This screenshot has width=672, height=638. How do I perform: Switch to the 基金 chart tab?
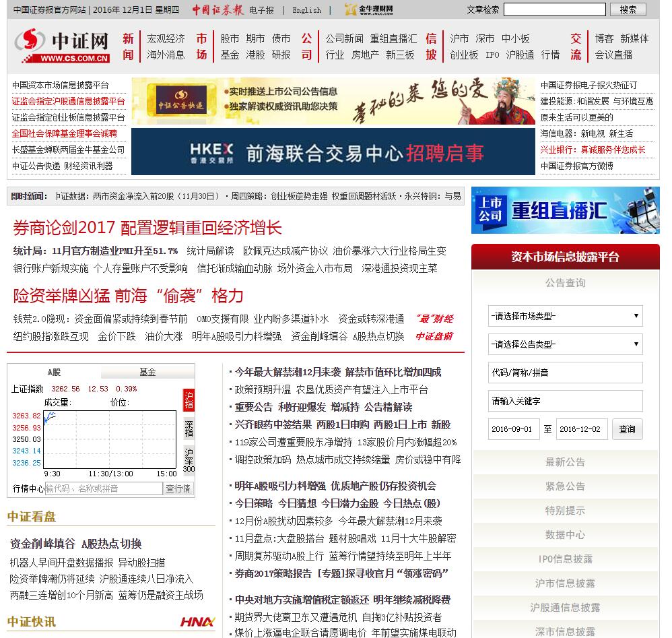147,372
